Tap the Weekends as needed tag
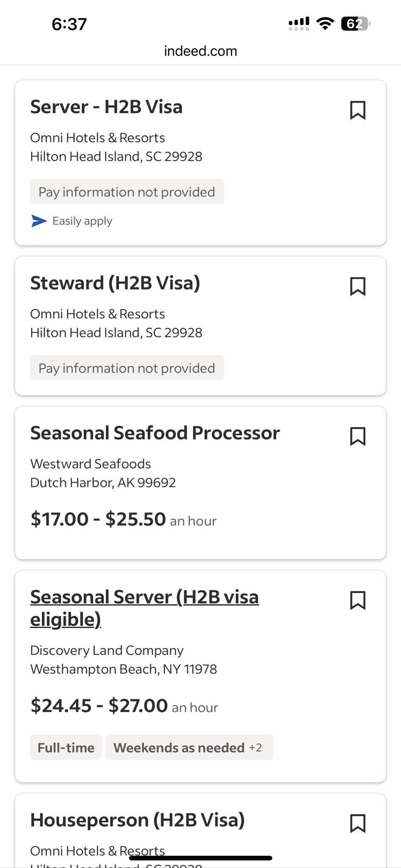This screenshot has width=401, height=868. [x=179, y=748]
